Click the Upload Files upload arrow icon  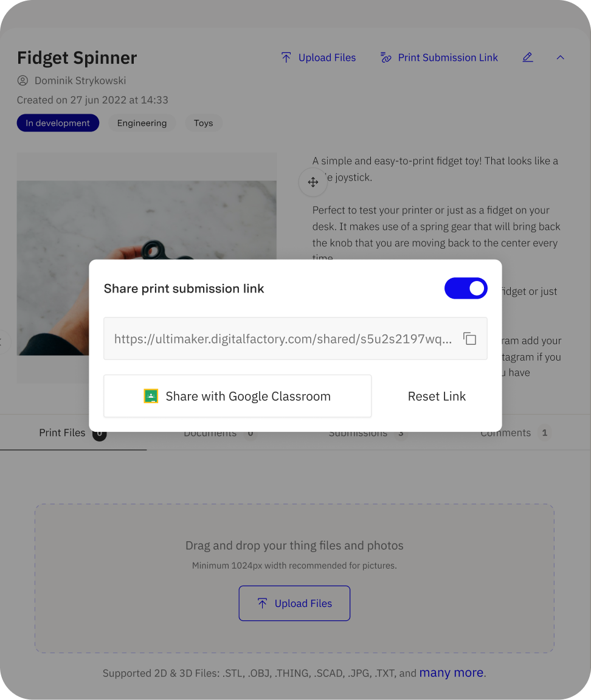click(x=286, y=57)
